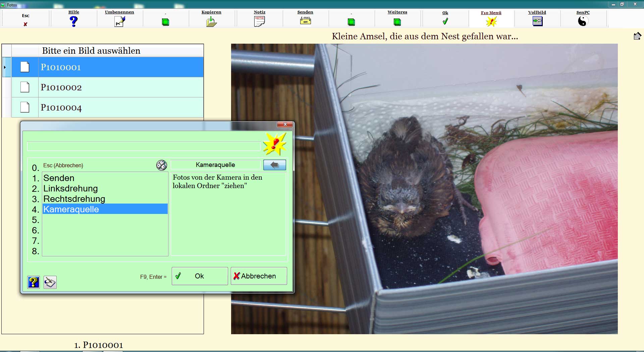This screenshot has width=644, height=352.
Task: Click the share arrow icon near caption
Action: pyautogui.click(x=637, y=36)
